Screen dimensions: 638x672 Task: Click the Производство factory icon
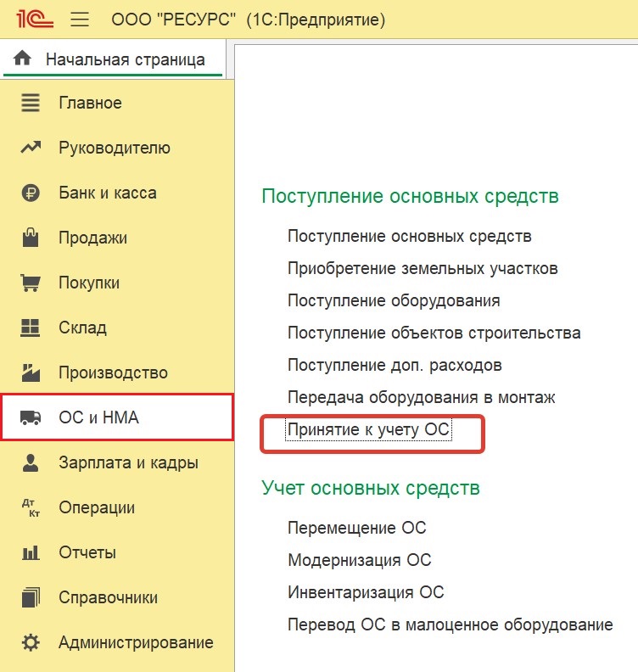[31, 372]
